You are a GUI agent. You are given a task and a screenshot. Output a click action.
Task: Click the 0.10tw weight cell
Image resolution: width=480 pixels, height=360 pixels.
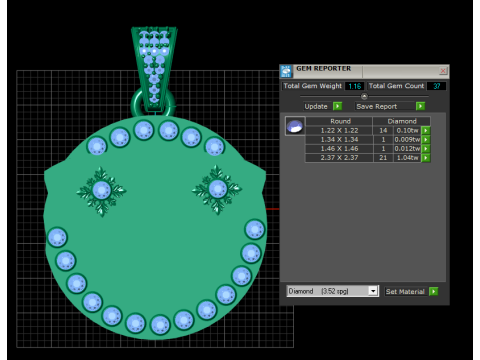click(x=407, y=130)
